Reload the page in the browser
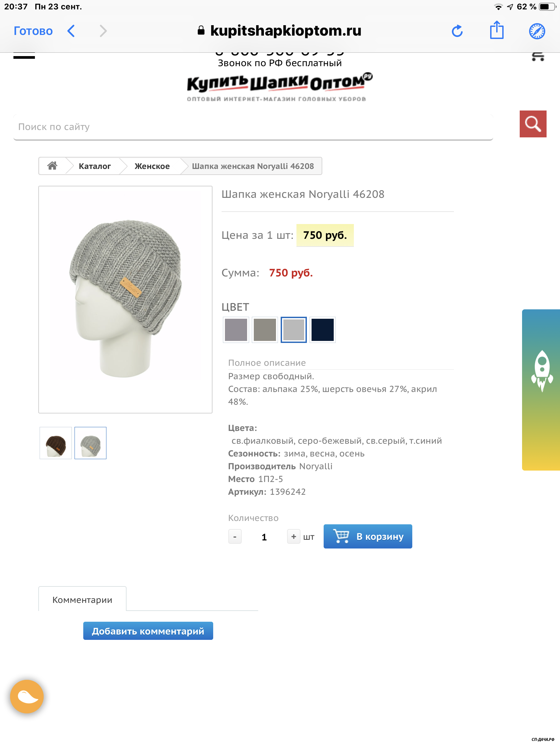 click(x=457, y=31)
